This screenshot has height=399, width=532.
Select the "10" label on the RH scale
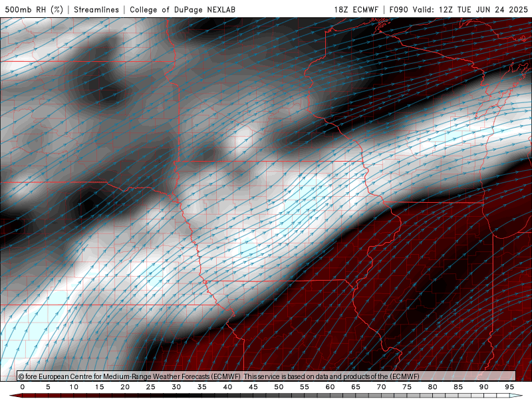[74, 387]
